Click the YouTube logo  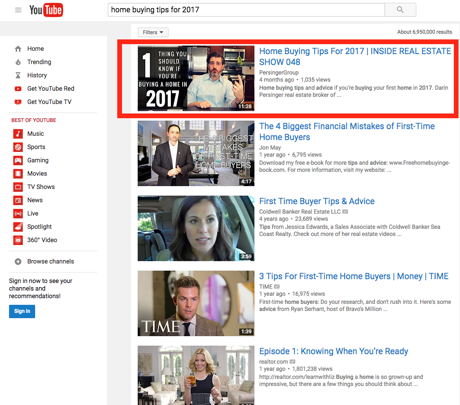pyautogui.click(x=46, y=10)
